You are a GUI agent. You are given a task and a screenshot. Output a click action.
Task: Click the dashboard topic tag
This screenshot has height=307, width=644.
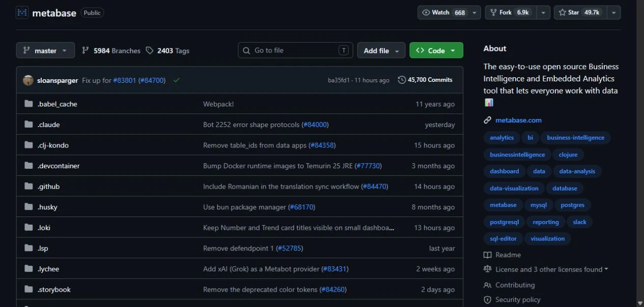coord(505,171)
